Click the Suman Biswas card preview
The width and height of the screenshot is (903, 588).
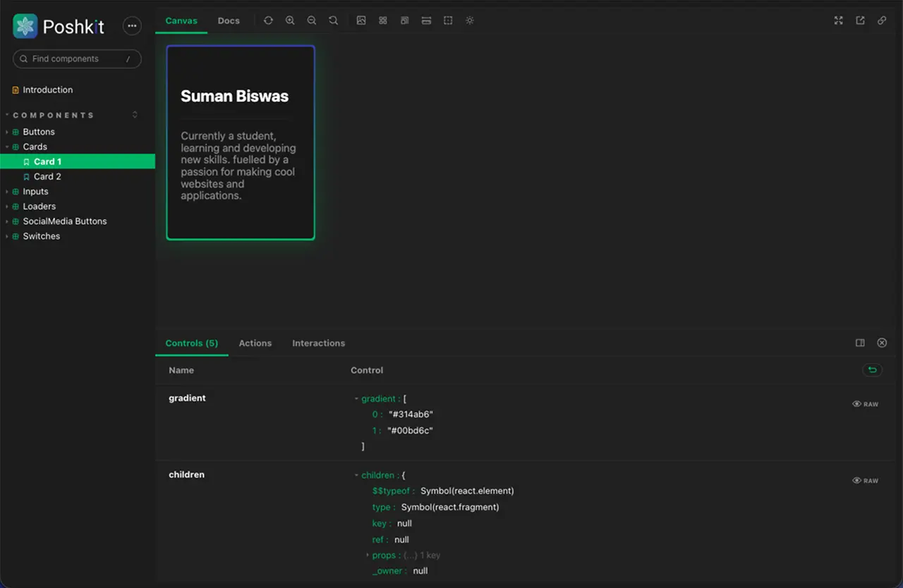point(241,143)
